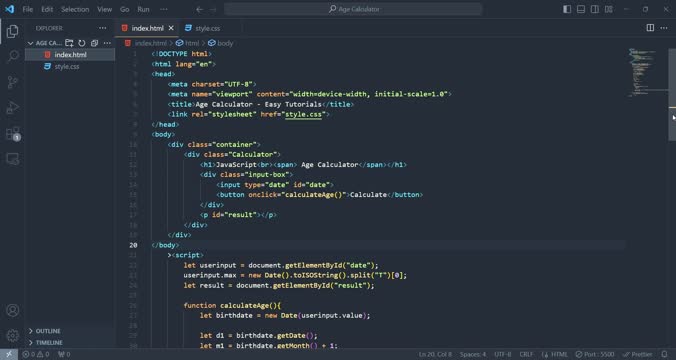676x360 pixels.
Task: Open the Accounts menu icon
Action: point(13,310)
